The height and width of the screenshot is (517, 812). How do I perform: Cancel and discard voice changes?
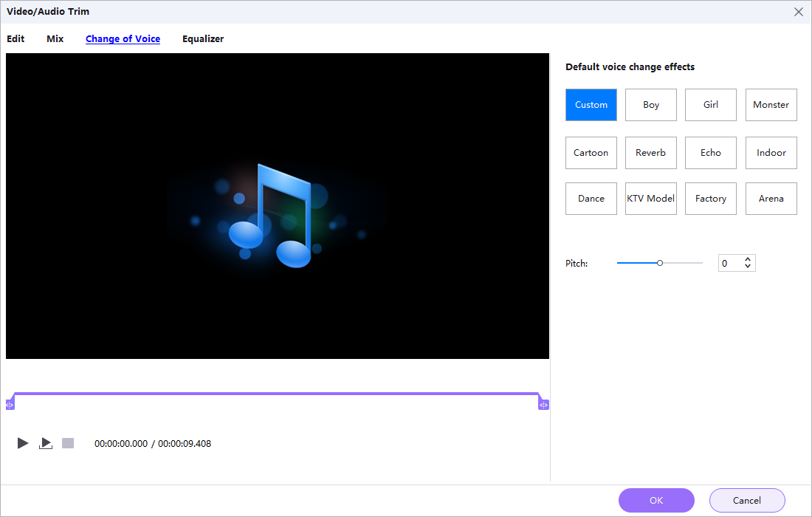[747, 501]
